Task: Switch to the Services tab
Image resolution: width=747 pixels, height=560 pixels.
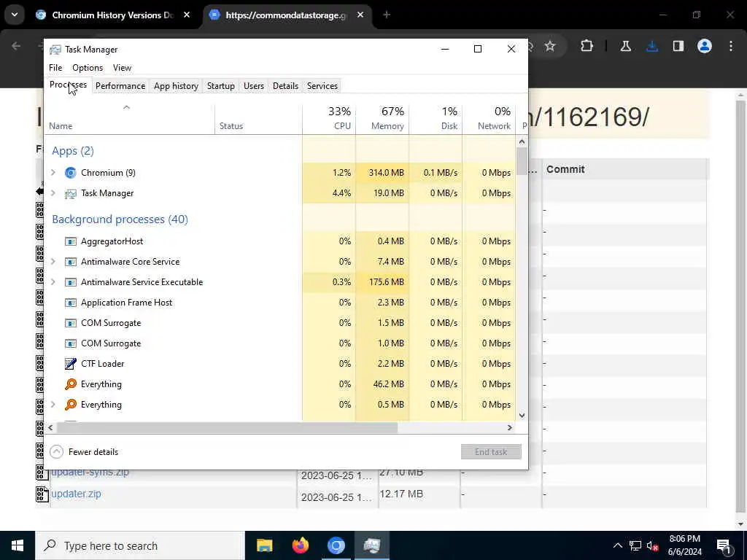Action: tap(322, 86)
